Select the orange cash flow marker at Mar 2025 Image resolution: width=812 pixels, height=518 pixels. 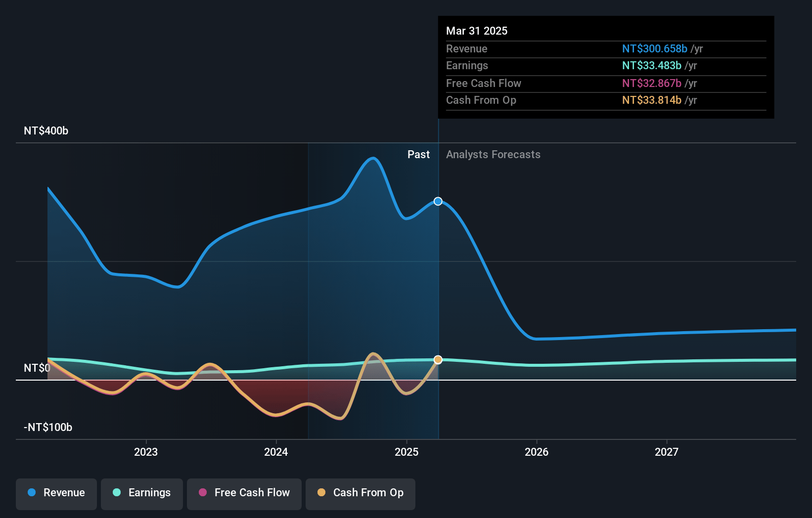pyautogui.click(x=438, y=359)
